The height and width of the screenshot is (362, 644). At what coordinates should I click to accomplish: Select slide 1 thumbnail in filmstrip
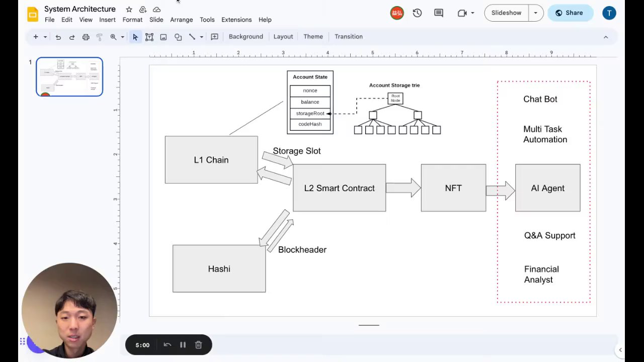pos(69,76)
